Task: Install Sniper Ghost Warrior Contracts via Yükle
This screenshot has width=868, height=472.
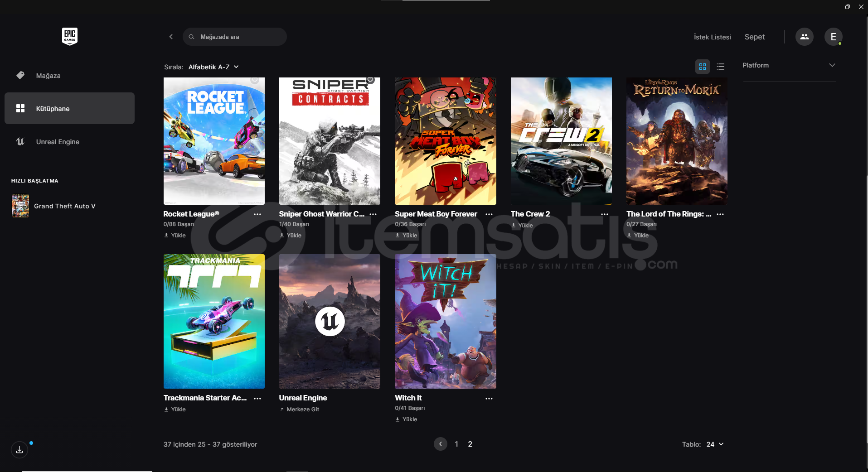Action: coord(291,235)
